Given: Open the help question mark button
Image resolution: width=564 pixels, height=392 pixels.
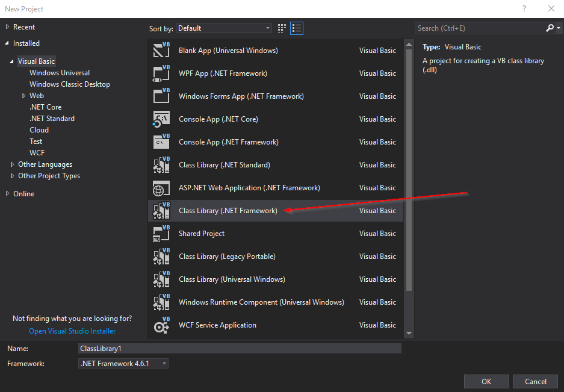Looking at the screenshot, I should pos(524,8).
